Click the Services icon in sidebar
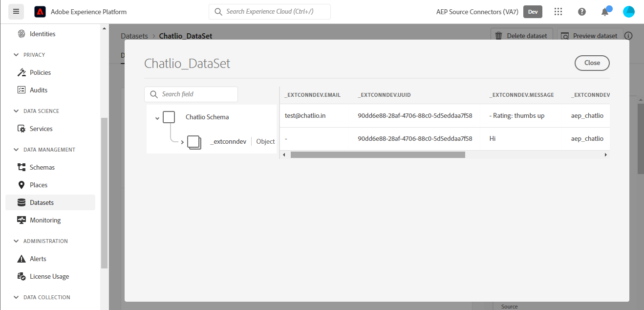This screenshot has height=310, width=644. coord(21,129)
